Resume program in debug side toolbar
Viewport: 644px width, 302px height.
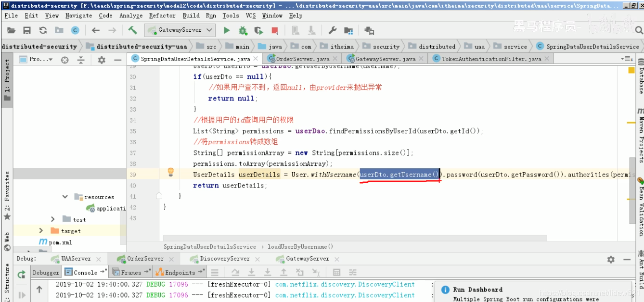[x=21, y=294]
